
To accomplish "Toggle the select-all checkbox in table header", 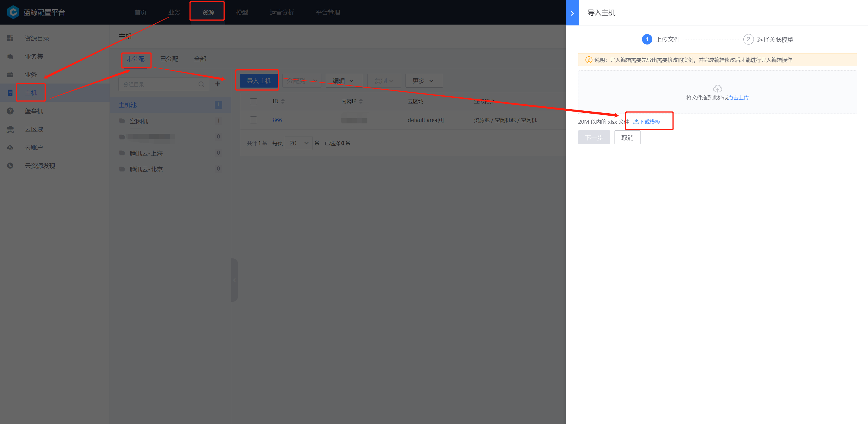I will point(253,101).
